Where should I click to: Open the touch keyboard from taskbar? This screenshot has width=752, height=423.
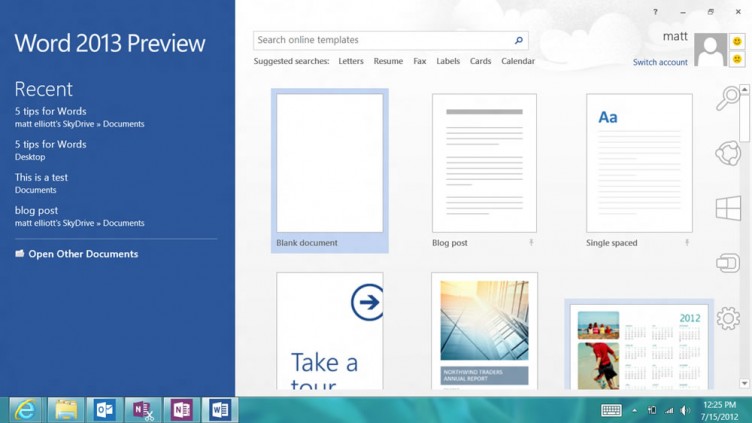611,411
